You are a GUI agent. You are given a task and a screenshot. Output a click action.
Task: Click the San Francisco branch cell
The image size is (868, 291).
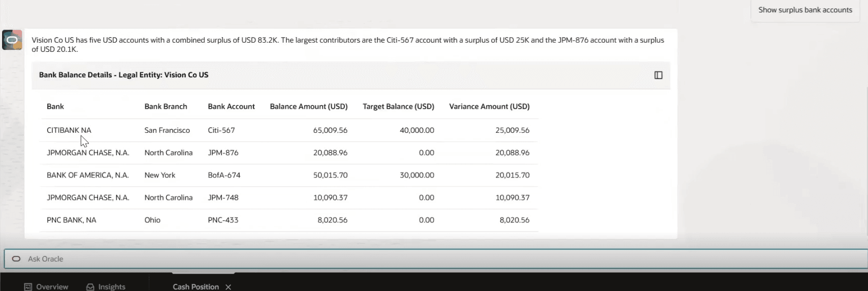(167, 130)
